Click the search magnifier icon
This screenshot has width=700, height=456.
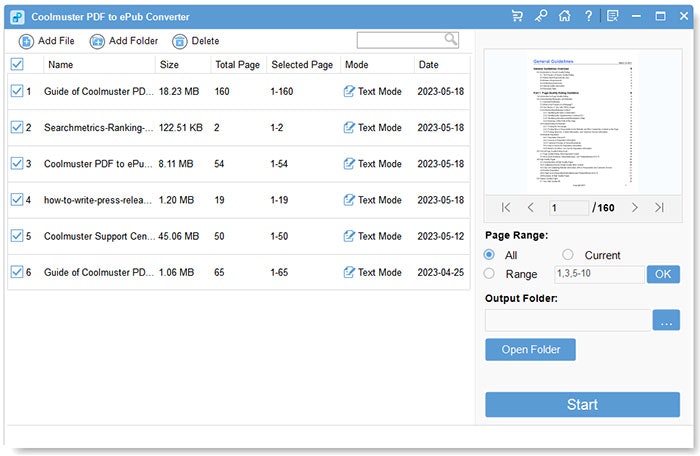click(450, 39)
